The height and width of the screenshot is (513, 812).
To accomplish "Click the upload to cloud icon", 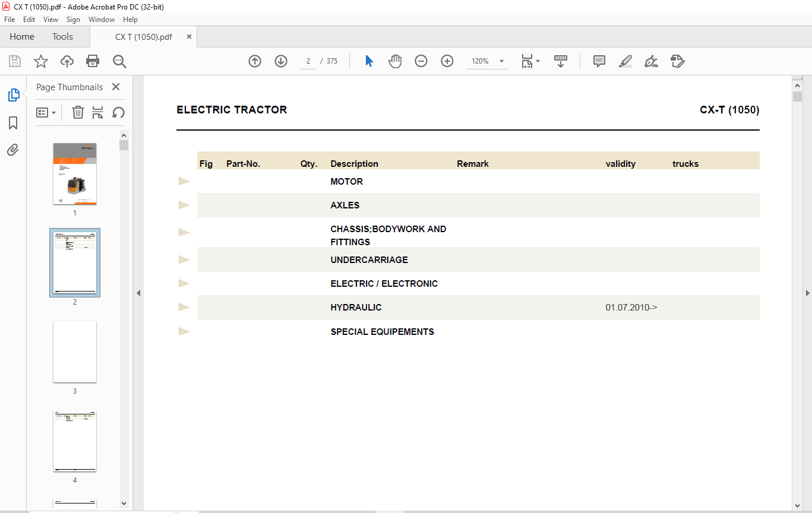I will tap(67, 61).
